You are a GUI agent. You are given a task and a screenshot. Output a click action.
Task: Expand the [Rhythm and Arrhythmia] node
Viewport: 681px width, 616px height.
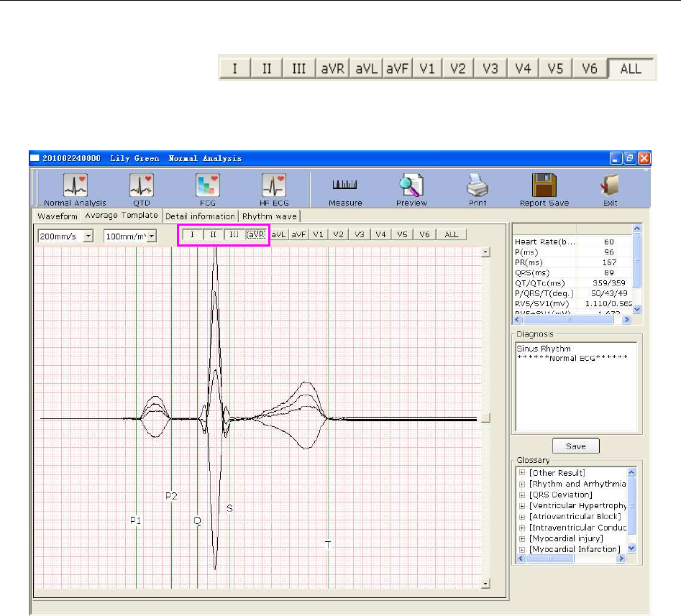pyautogui.click(x=522, y=484)
